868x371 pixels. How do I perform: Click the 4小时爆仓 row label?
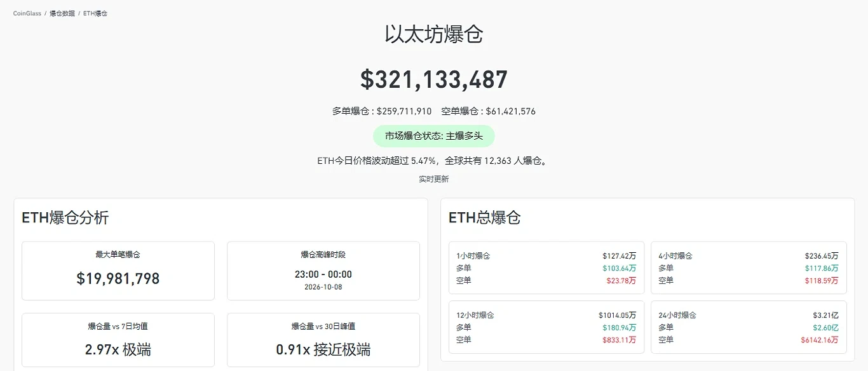675,256
